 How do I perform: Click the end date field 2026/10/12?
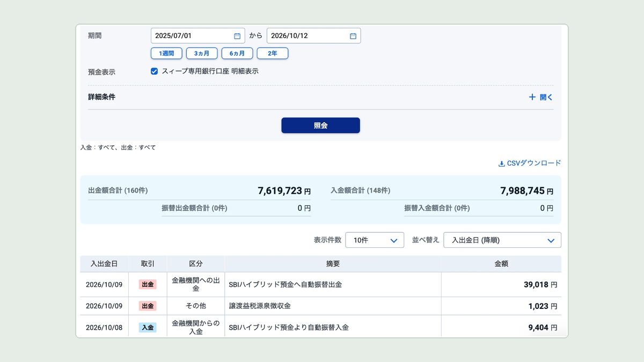314,36
